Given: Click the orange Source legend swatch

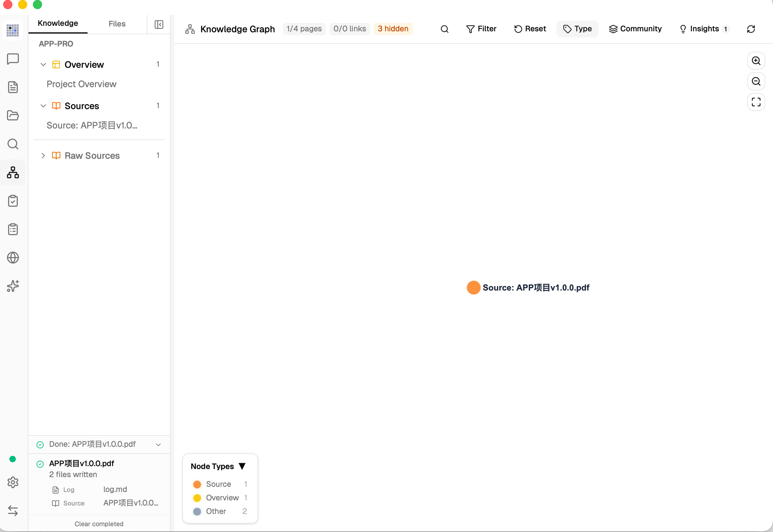Looking at the screenshot, I should tap(197, 484).
